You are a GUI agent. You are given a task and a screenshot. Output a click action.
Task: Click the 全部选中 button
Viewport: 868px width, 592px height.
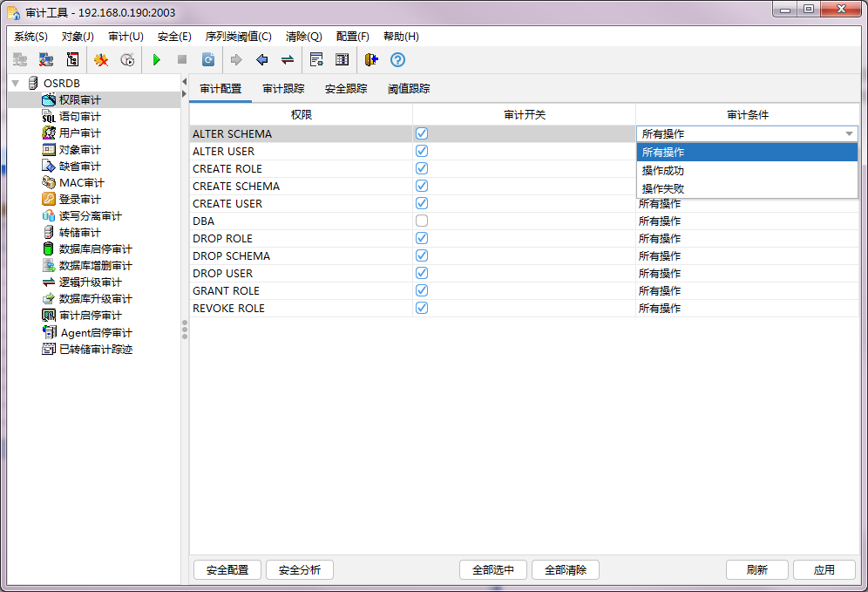tap(493, 570)
